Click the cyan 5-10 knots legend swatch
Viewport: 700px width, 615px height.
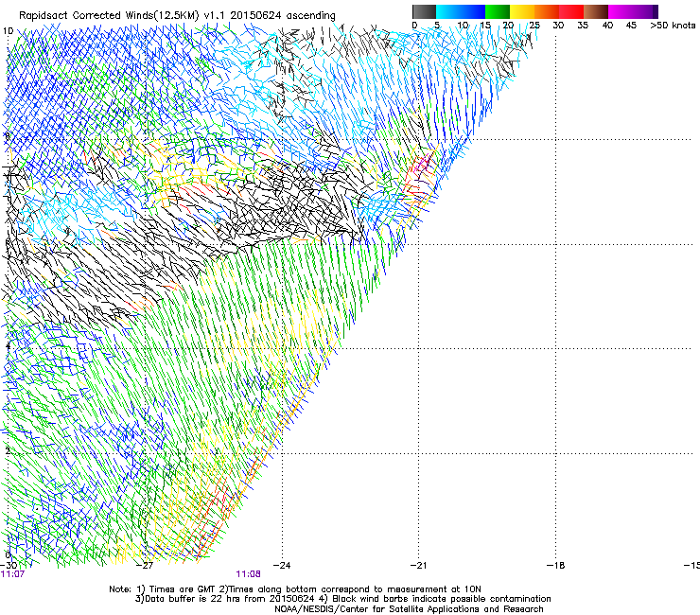coord(448,11)
